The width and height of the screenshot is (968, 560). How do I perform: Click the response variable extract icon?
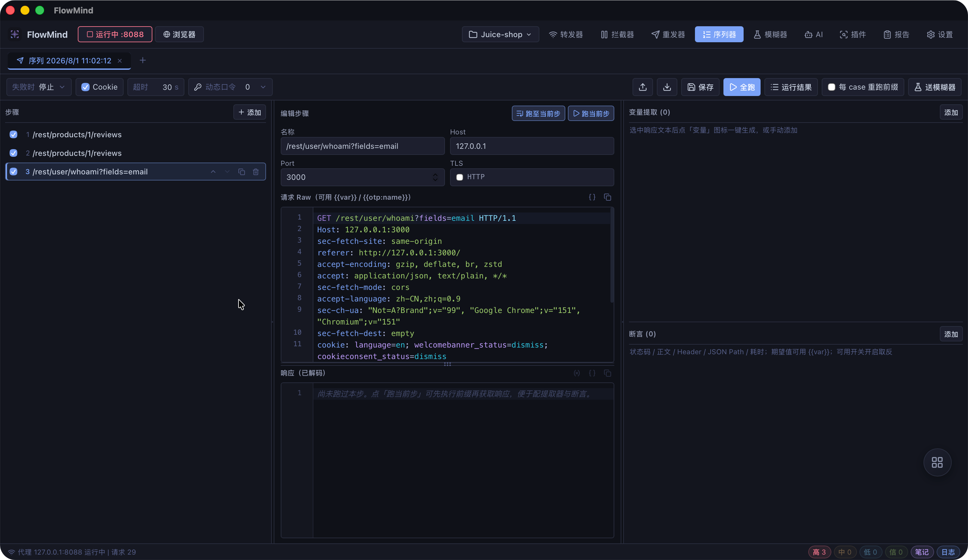click(x=577, y=373)
